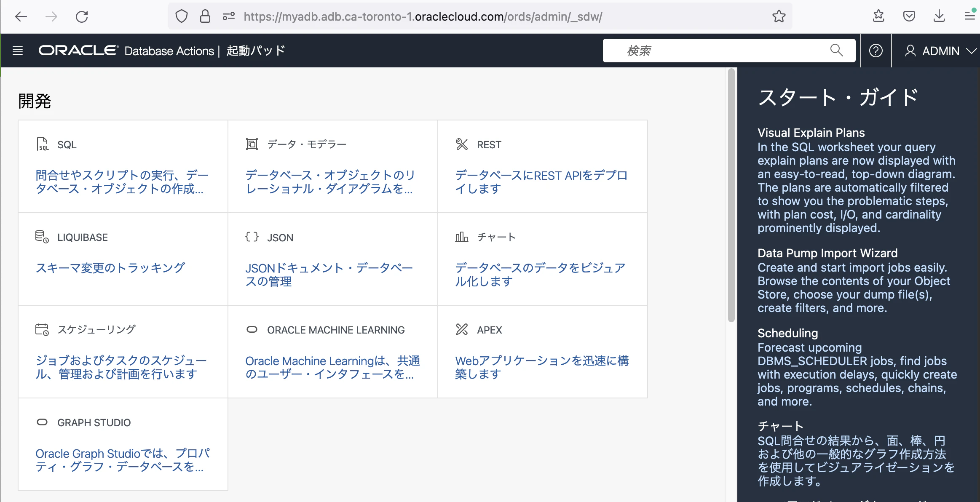Open the hamburger navigation menu

coord(18,51)
